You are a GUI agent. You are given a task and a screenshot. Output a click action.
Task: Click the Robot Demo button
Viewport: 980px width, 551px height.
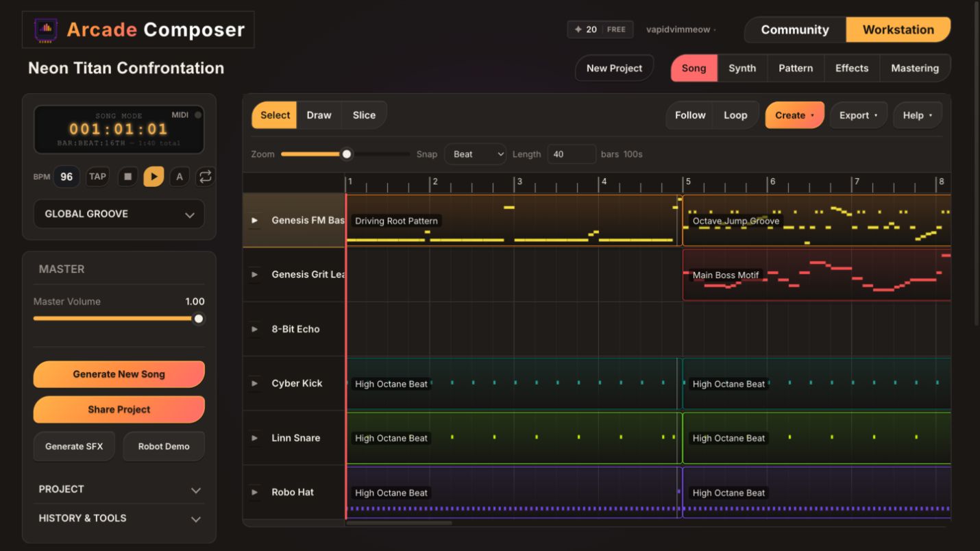164,446
